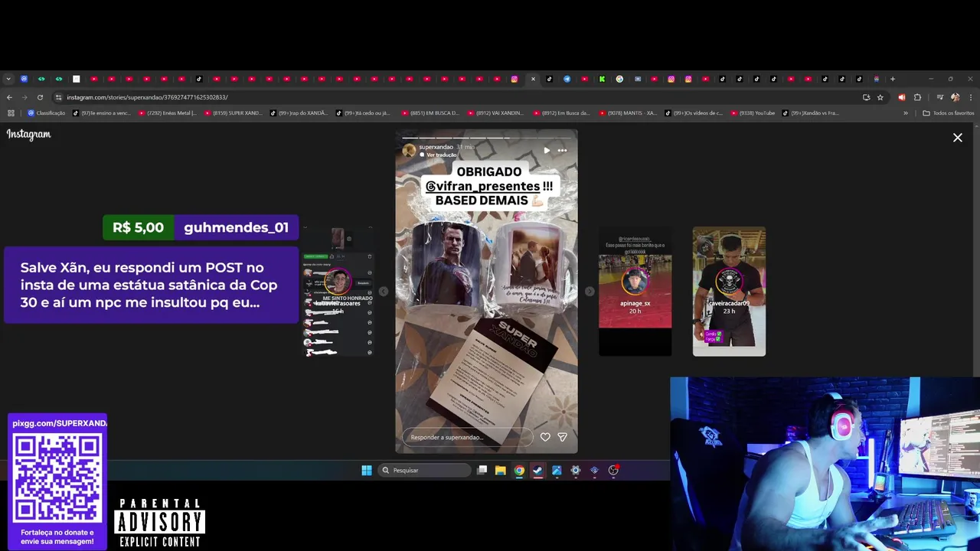The image size is (980, 551).
Task: Reload the Instagram page
Action: coord(40,97)
